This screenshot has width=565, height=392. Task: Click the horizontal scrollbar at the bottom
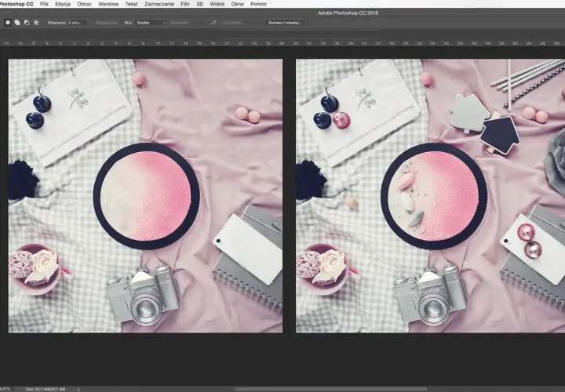point(331,389)
